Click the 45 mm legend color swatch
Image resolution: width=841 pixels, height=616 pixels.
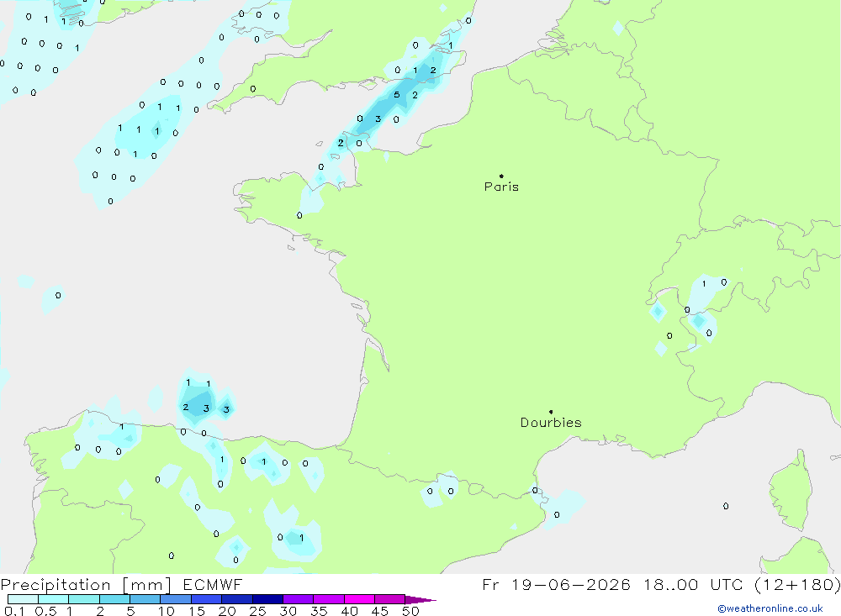pos(389,599)
